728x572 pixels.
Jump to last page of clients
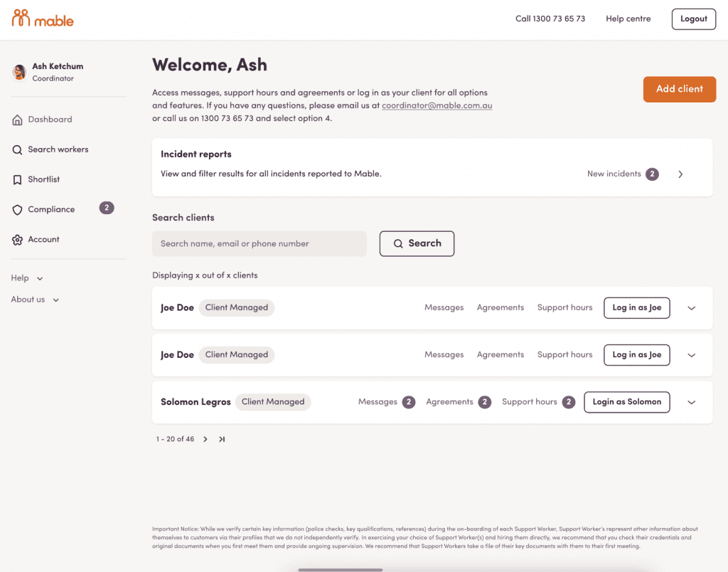(222, 439)
